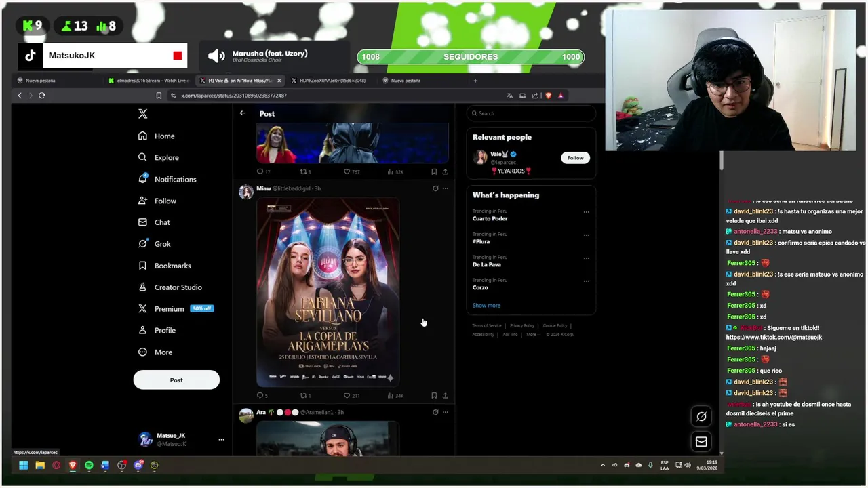Close the active X post tab

point(279,81)
